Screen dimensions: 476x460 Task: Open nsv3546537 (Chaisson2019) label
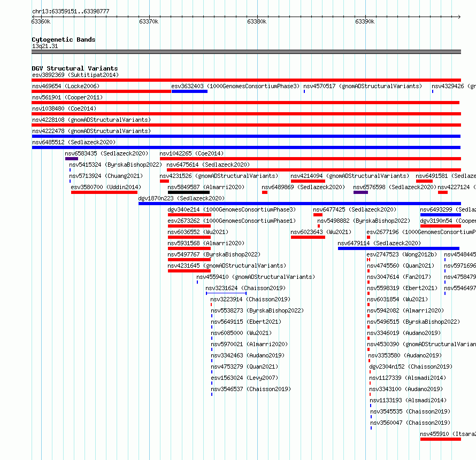(251, 389)
